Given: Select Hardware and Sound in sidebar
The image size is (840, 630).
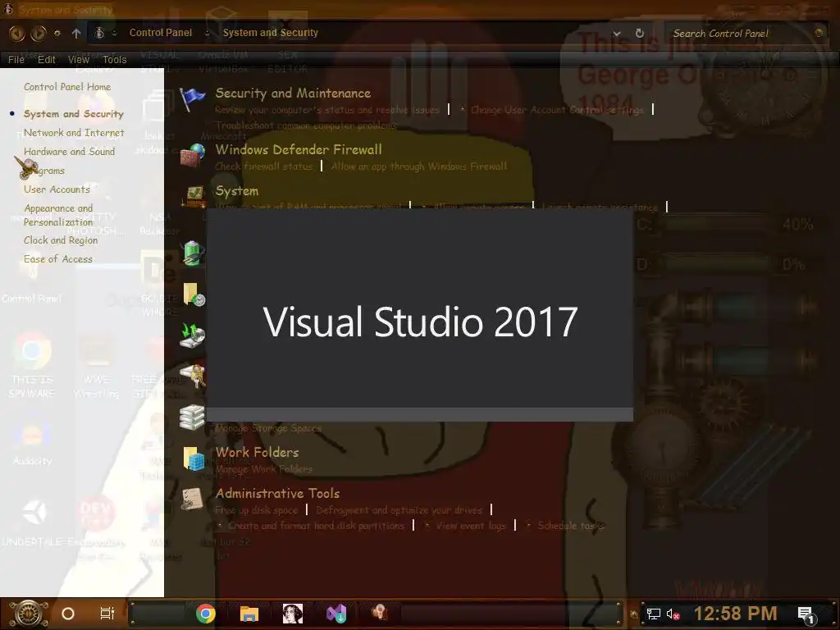Looking at the screenshot, I should [x=69, y=152].
